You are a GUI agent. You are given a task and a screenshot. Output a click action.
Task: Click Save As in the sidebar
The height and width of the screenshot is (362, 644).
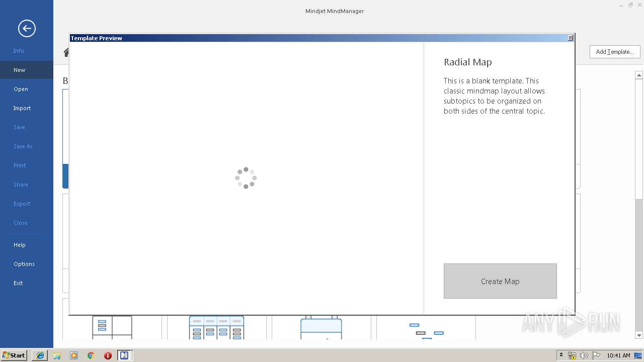point(23,146)
